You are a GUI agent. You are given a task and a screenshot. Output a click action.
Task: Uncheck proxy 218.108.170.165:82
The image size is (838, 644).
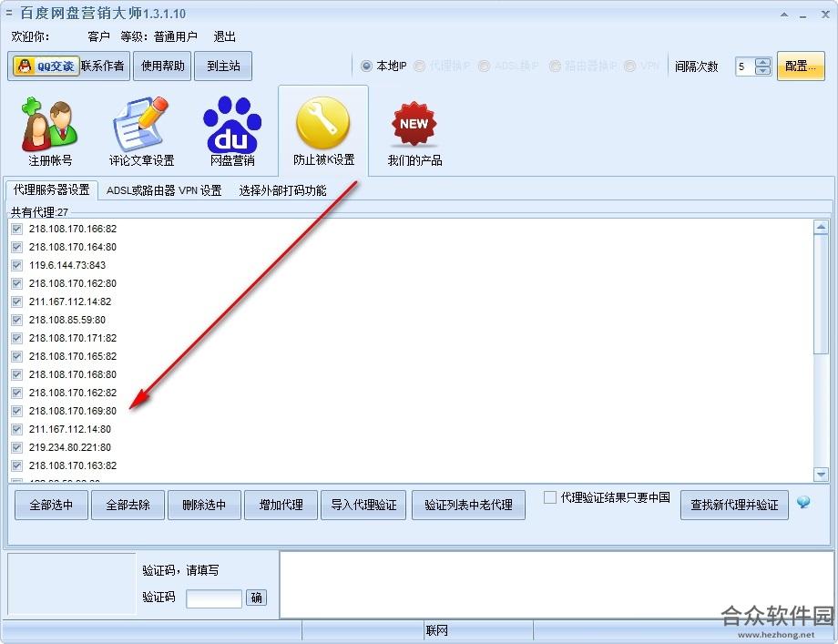tap(17, 356)
